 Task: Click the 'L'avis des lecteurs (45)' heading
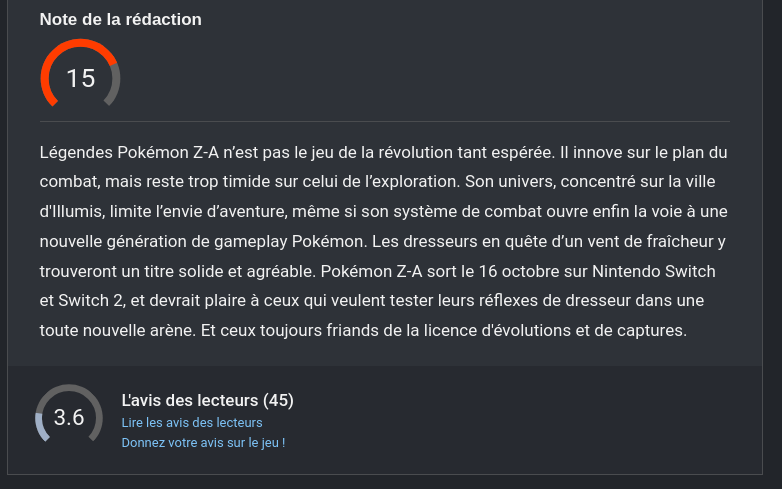tap(207, 401)
